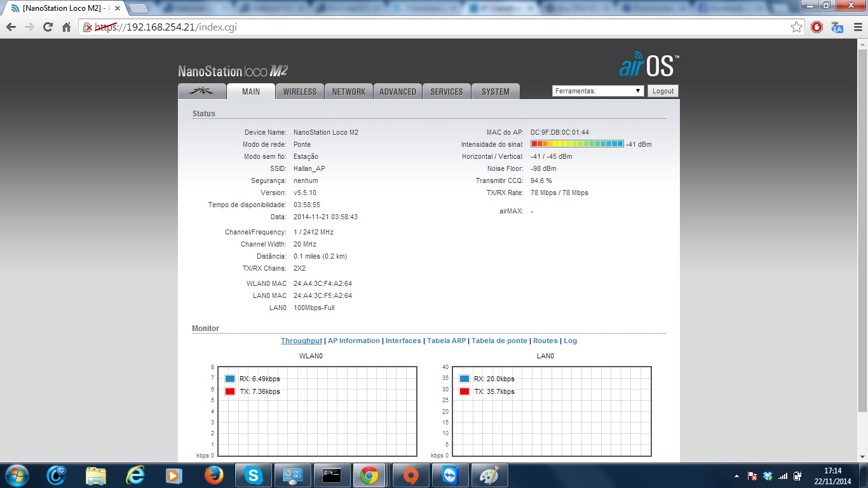Launch Firefox from the taskbar
This screenshot has width=868, height=488.
[x=214, y=475]
